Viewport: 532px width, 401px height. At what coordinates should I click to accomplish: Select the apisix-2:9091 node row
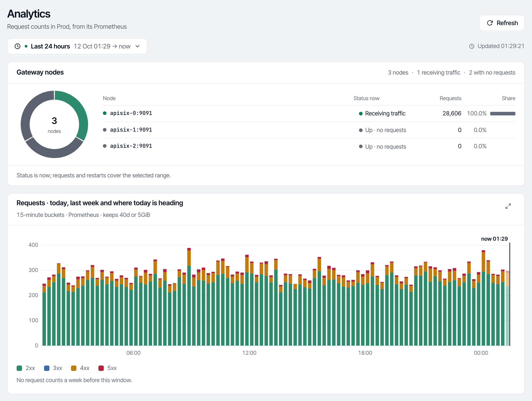[x=309, y=146]
